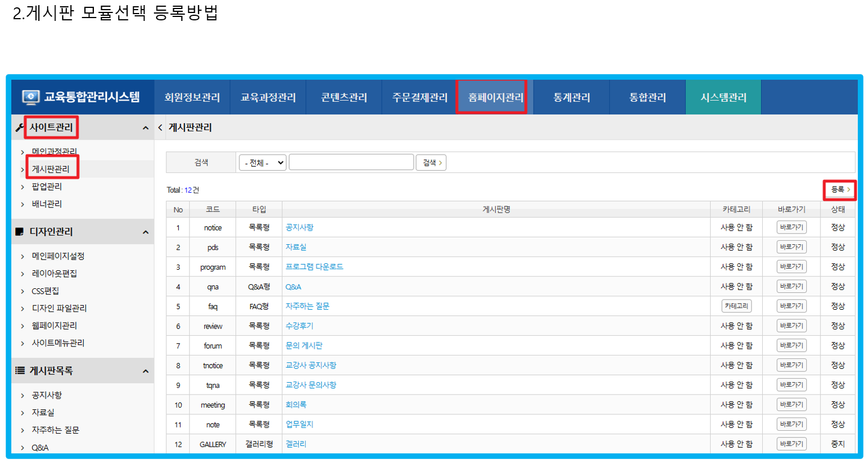Viewport: 868px width, 463px height.
Task: Click the 게시판목록 list icon
Action: click(x=19, y=371)
